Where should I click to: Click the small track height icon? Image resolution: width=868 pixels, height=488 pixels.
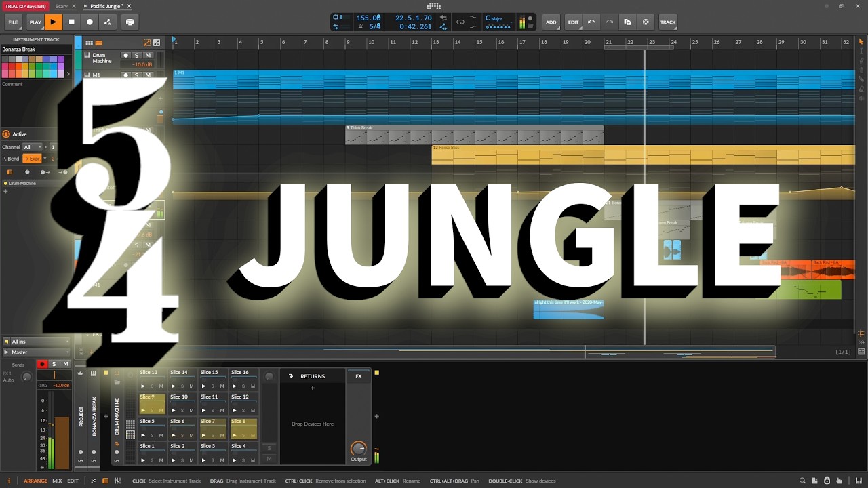88,43
